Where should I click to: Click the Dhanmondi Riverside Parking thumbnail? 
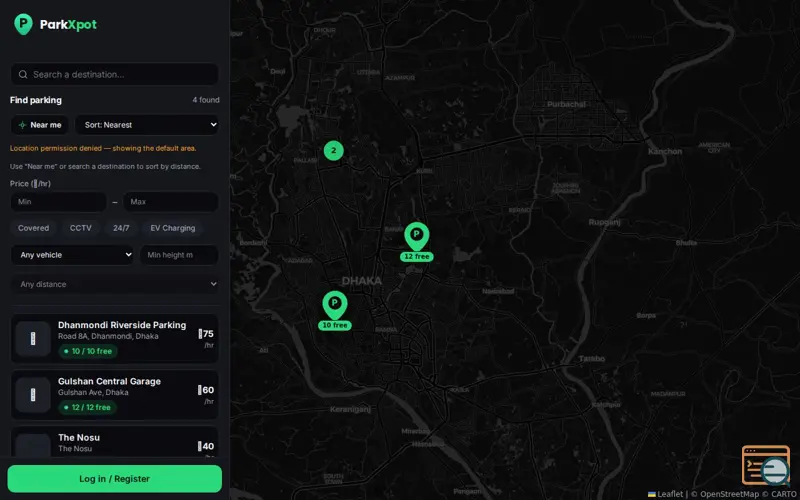click(33, 338)
